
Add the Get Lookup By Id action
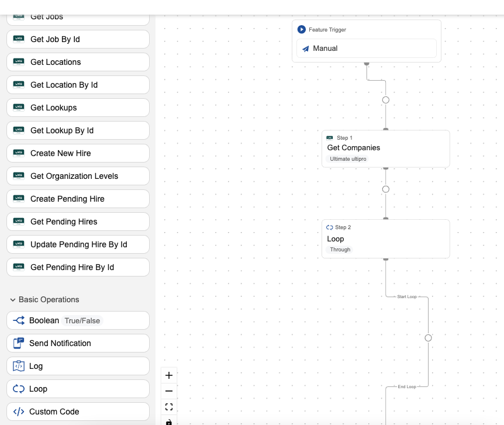[x=78, y=130]
